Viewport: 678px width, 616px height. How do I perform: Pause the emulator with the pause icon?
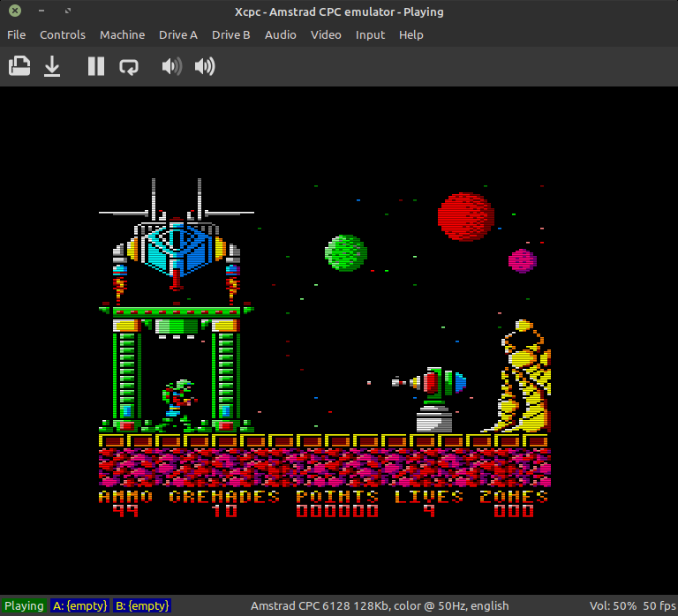click(96, 66)
